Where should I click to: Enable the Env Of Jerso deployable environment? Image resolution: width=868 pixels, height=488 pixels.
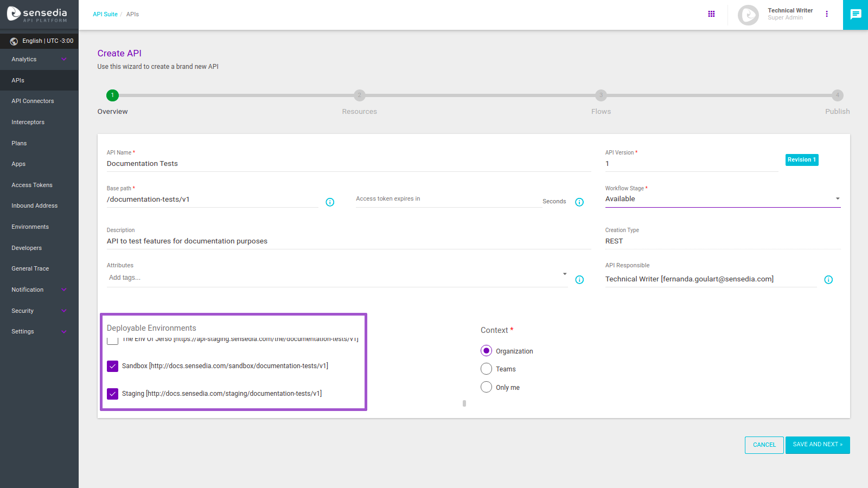(x=112, y=340)
